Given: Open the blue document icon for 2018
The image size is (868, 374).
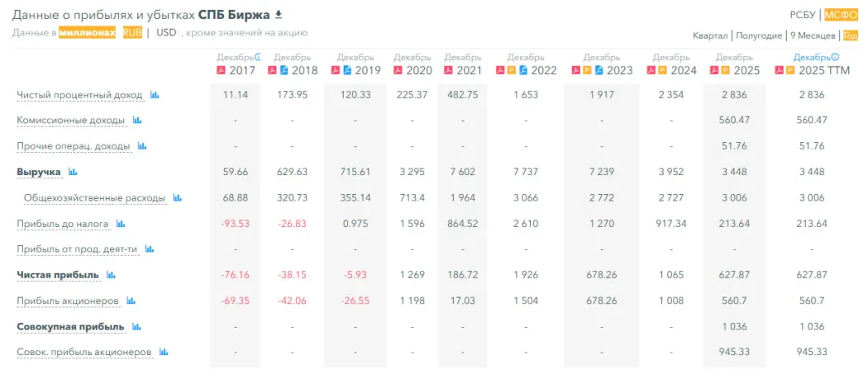Looking at the screenshot, I should pyautogui.click(x=284, y=70).
